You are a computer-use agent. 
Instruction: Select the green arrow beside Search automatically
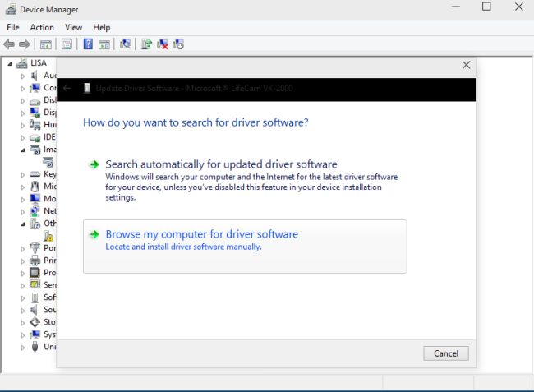pos(94,164)
